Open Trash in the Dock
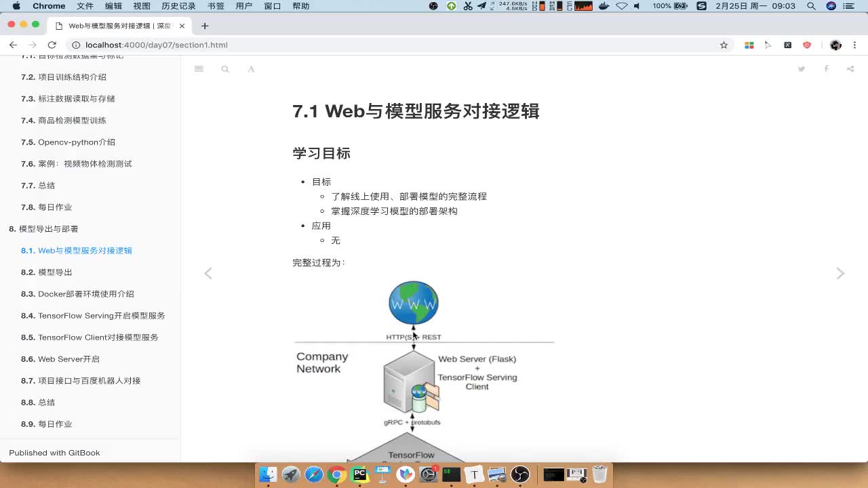 pyautogui.click(x=599, y=474)
